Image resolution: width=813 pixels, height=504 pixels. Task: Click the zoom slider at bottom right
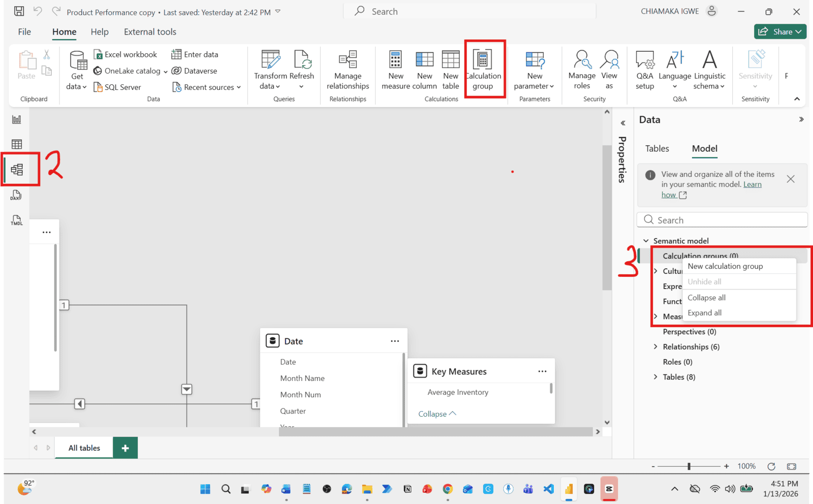tap(689, 466)
